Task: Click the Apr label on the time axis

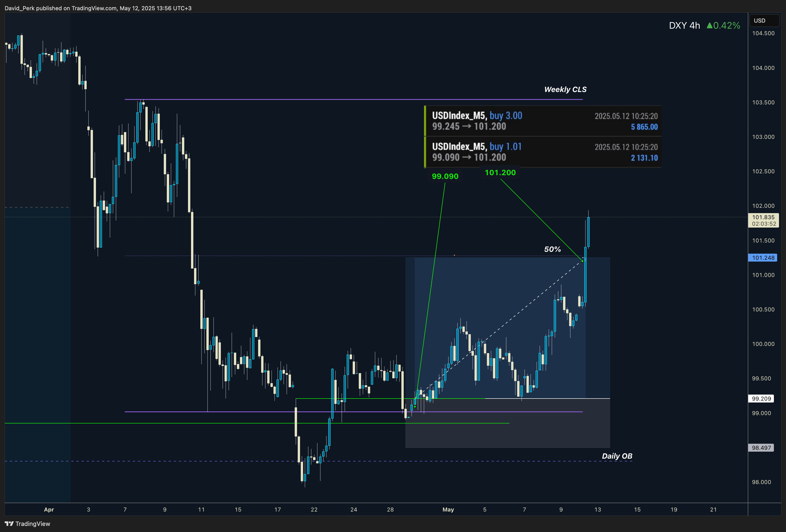Action: coord(49,510)
